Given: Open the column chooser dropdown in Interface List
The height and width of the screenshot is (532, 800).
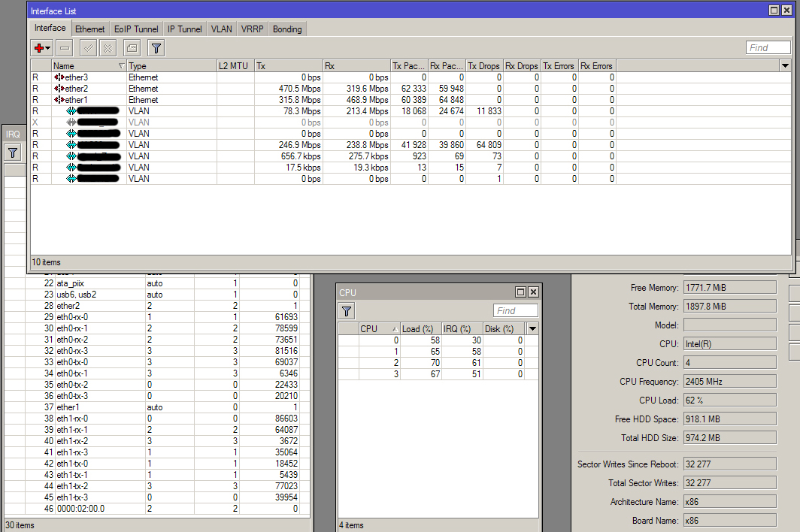Looking at the screenshot, I should click(x=785, y=66).
